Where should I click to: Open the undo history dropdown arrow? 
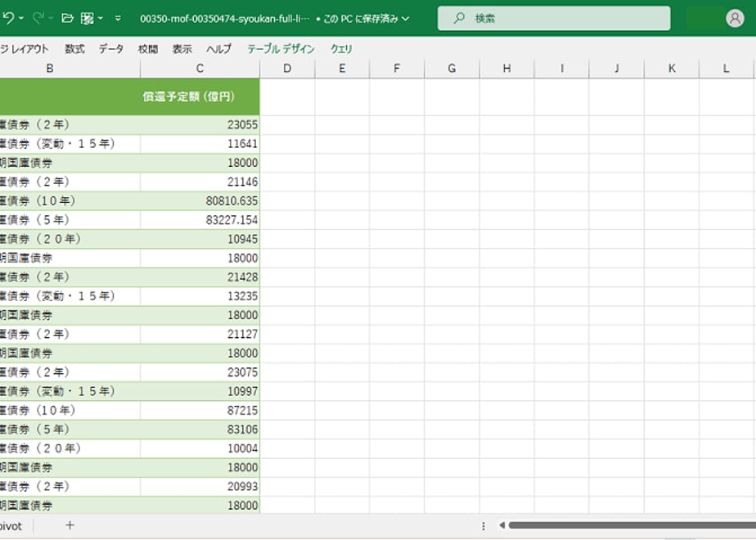[21, 18]
